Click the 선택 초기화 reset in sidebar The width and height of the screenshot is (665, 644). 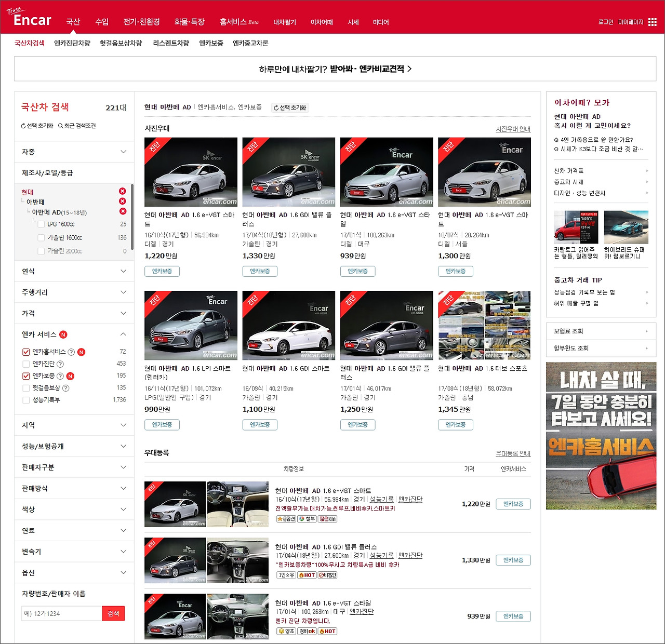[37, 126]
